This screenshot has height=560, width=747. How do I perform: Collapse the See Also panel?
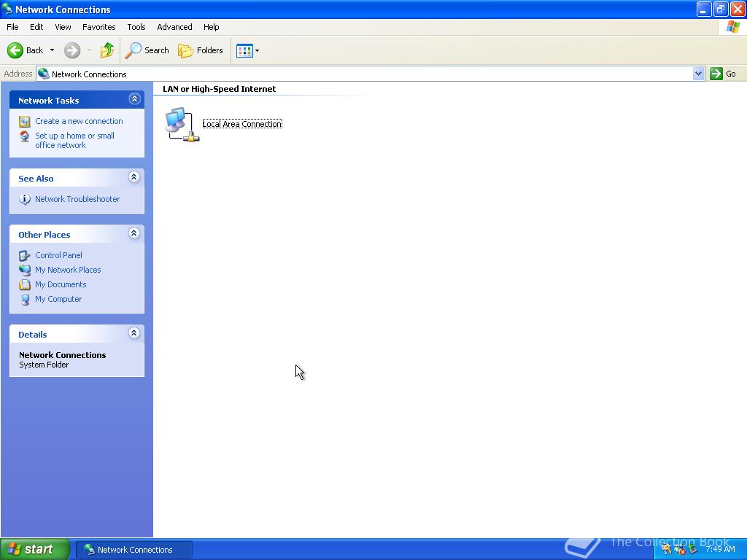(x=134, y=177)
